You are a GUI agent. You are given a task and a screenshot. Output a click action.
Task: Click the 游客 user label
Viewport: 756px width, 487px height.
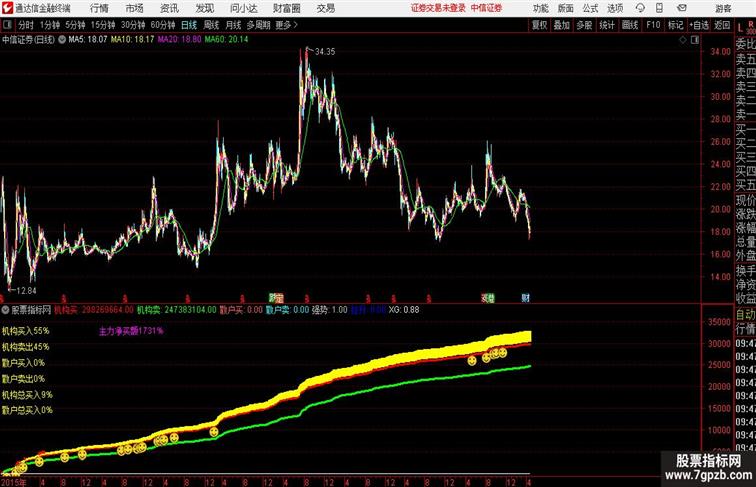click(723, 8)
